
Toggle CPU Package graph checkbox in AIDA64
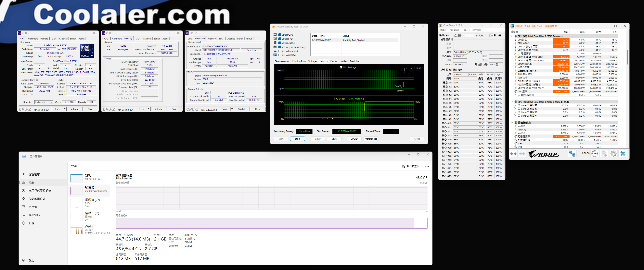pos(341,67)
